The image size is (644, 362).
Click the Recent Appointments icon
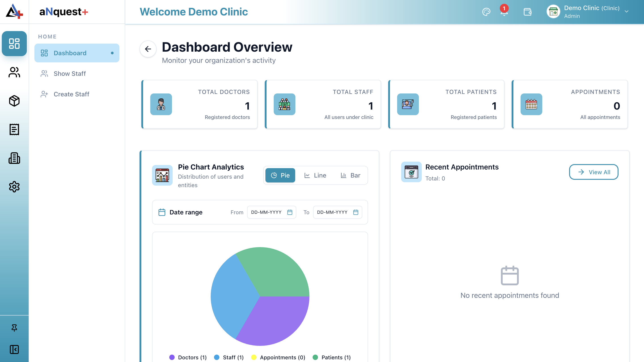(411, 172)
